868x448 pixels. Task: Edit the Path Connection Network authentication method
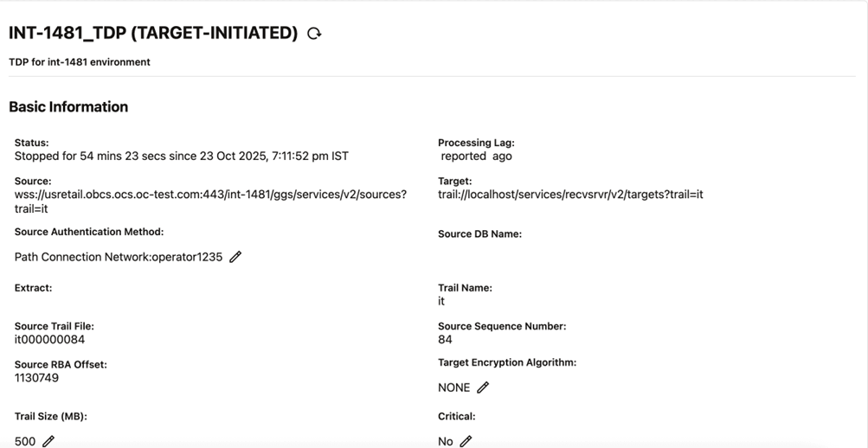point(235,257)
